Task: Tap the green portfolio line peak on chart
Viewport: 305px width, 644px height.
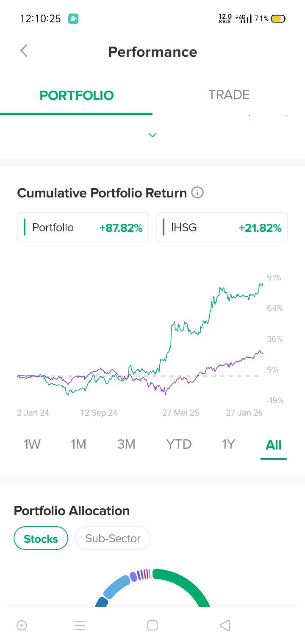Action: [x=261, y=284]
